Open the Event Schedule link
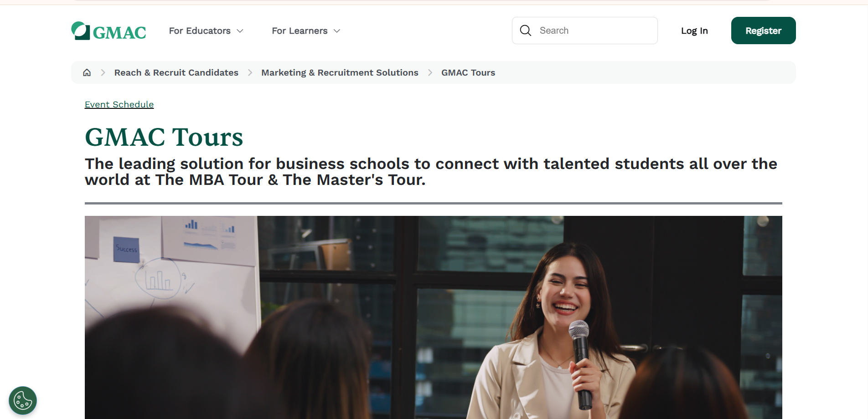This screenshot has height=419, width=868. click(119, 104)
